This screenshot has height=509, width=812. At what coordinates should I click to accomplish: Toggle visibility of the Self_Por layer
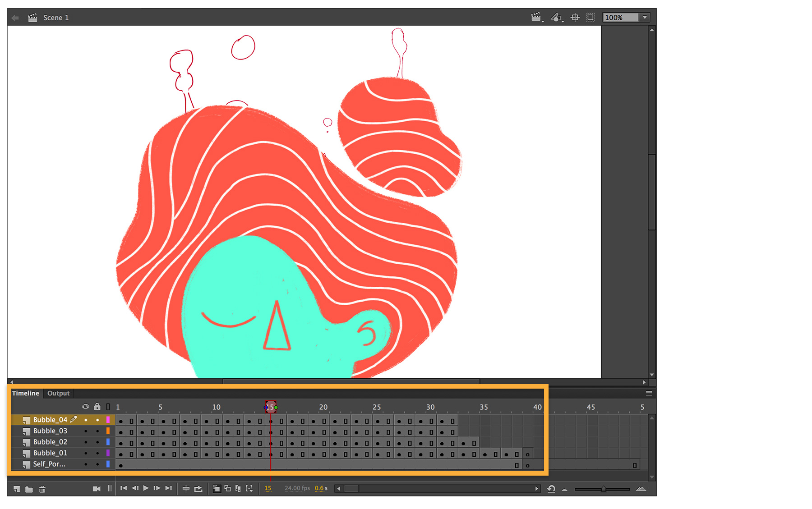tap(86, 464)
